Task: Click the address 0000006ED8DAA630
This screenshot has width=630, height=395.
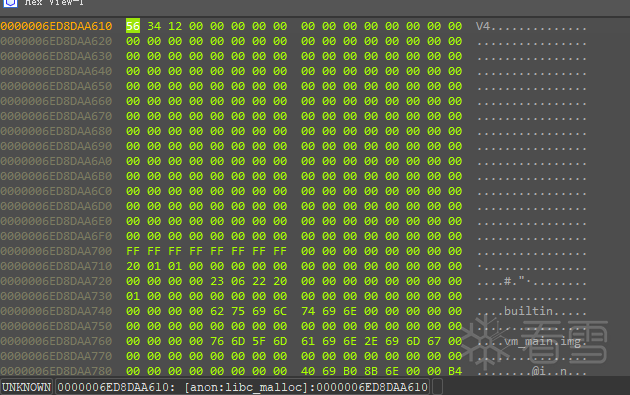Action: point(56,56)
